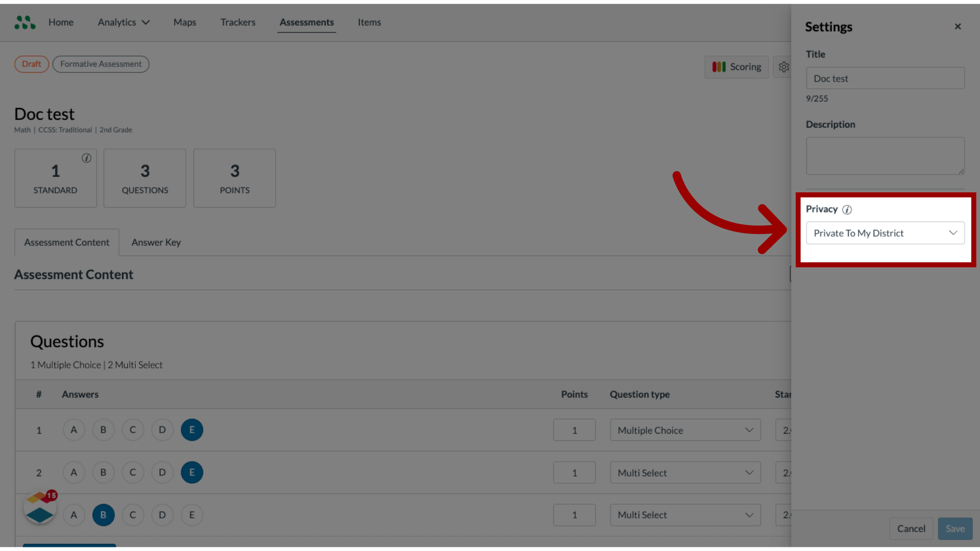
Task: Click the Draft status badge
Action: (32, 64)
